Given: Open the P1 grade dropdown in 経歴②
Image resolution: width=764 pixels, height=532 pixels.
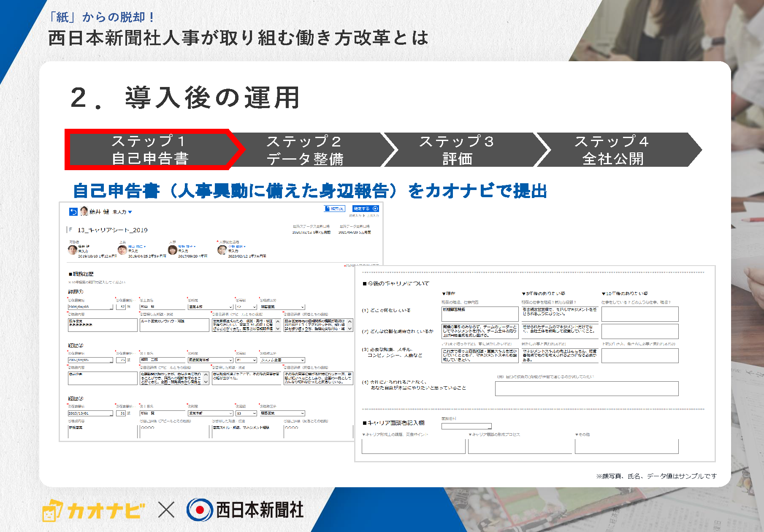Looking at the screenshot, I should (x=247, y=360).
